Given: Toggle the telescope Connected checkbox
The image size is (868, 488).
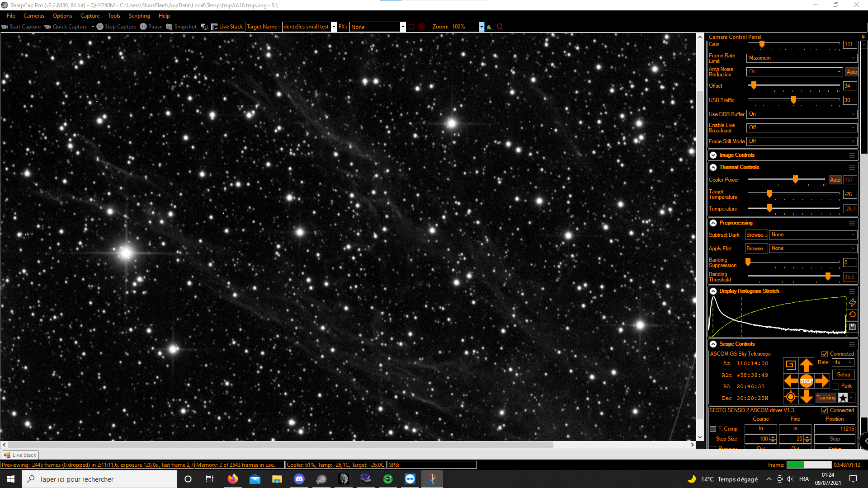Looking at the screenshot, I should coord(825,354).
